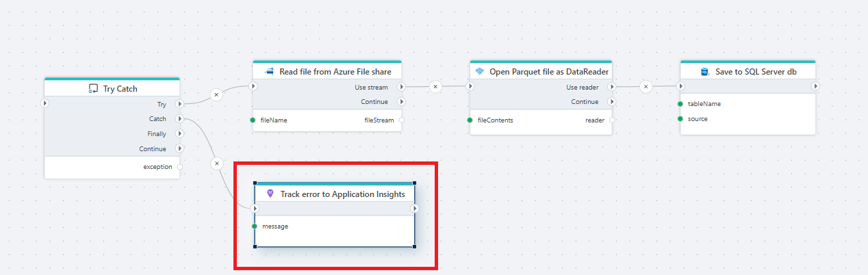Click the SQL Server db node icon
The width and height of the screenshot is (868, 275).
coord(704,71)
